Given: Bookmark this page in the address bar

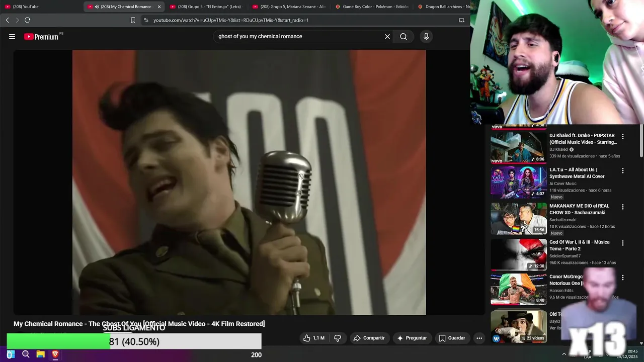Looking at the screenshot, I should (133, 20).
